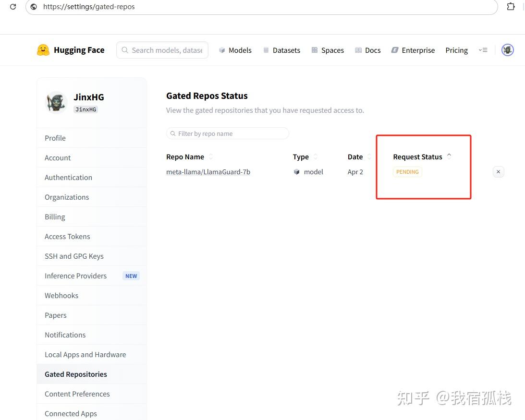Select Gated Repositories in the sidebar
525x420 pixels.
[x=75, y=374]
